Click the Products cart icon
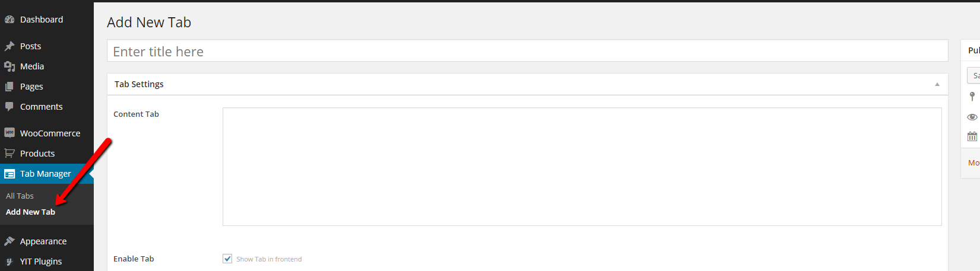Screen dimensions: 980x271 click(x=9, y=153)
